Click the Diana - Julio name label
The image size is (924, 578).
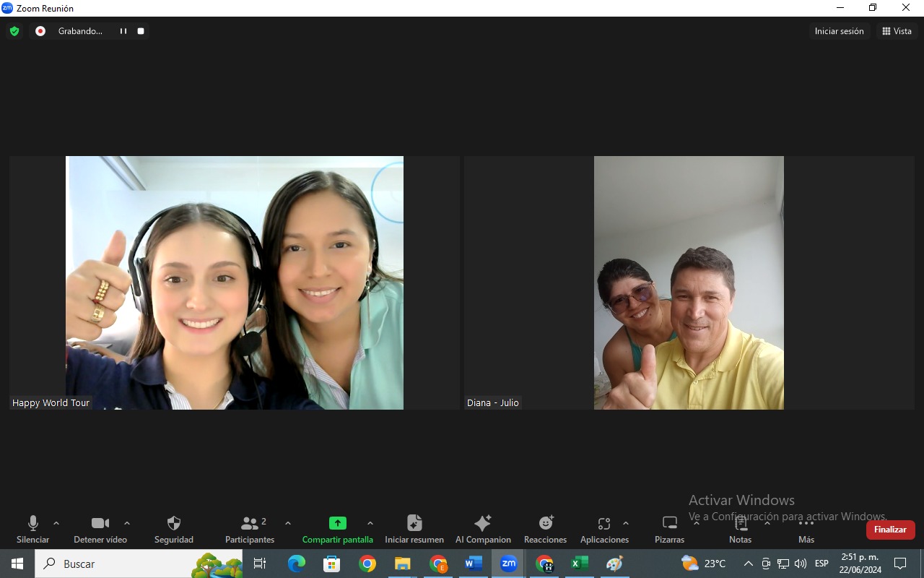[493, 403]
